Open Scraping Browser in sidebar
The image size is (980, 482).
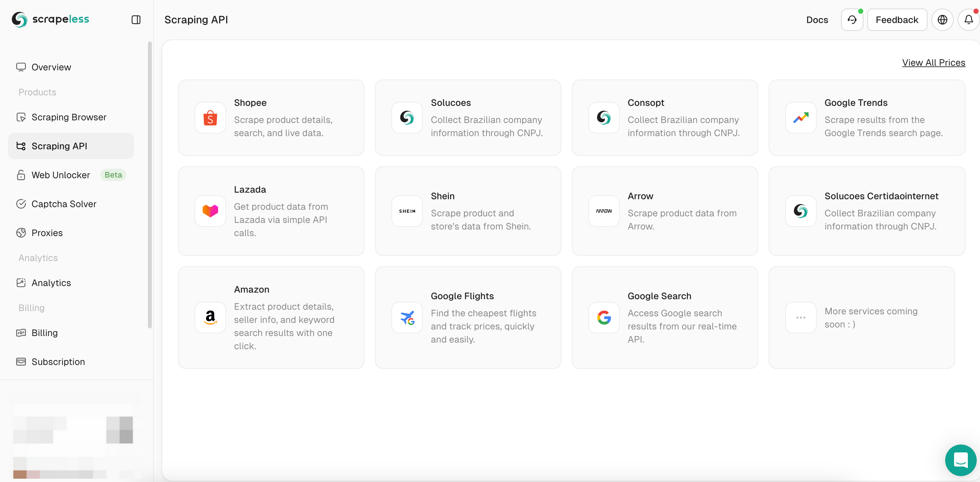click(69, 117)
